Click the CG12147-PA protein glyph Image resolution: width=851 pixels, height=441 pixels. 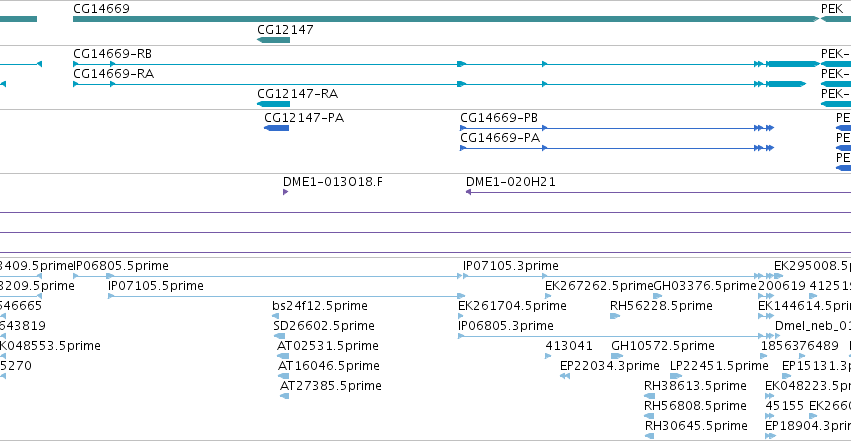pyautogui.click(x=276, y=128)
